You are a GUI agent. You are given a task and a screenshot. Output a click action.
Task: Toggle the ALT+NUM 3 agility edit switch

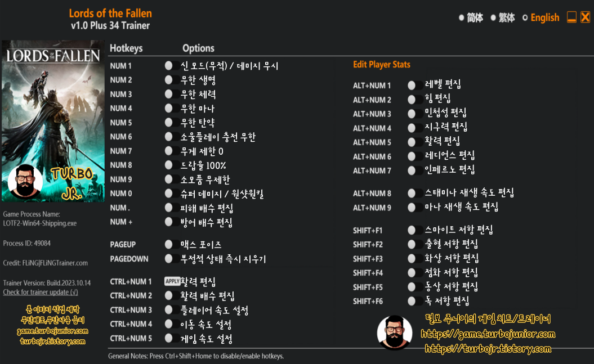415,114
